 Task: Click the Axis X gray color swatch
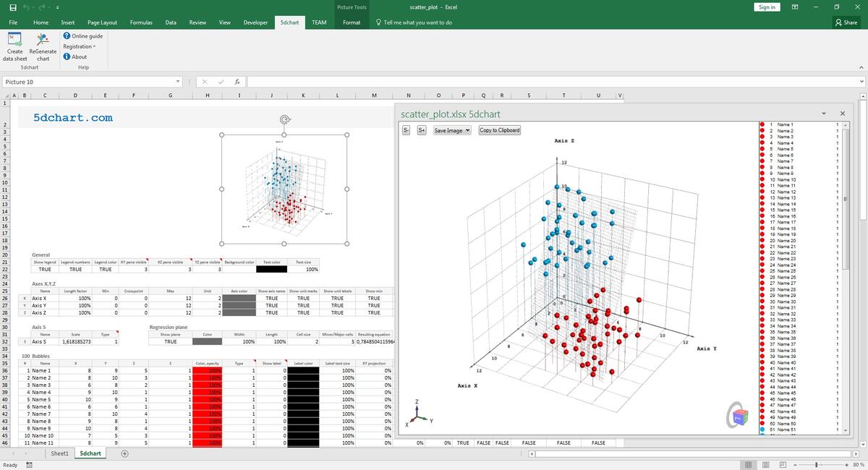[x=239, y=298]
